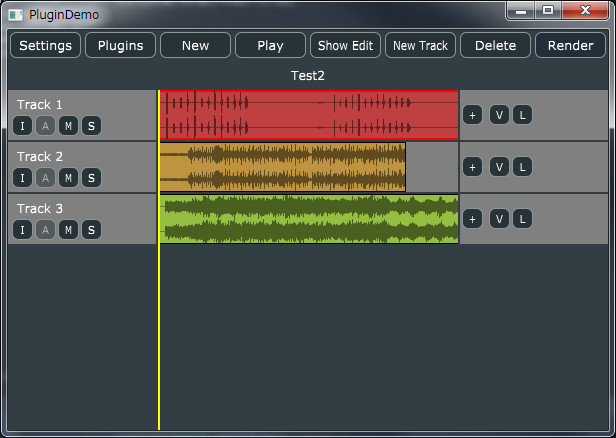The height and width of the screenshot is (438, 616).
Task: Click the Delete button
Action: pos(495,46)
